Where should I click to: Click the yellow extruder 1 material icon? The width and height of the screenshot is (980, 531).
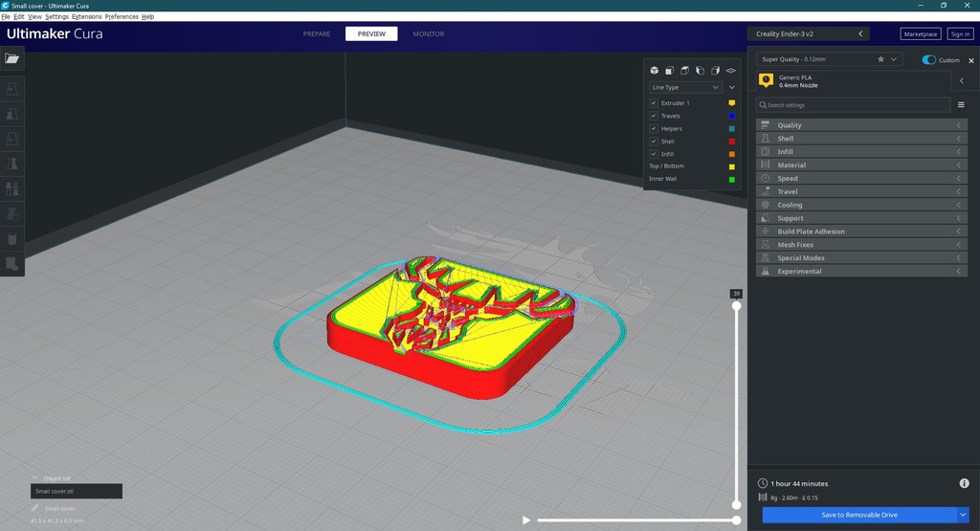[766, 81]
